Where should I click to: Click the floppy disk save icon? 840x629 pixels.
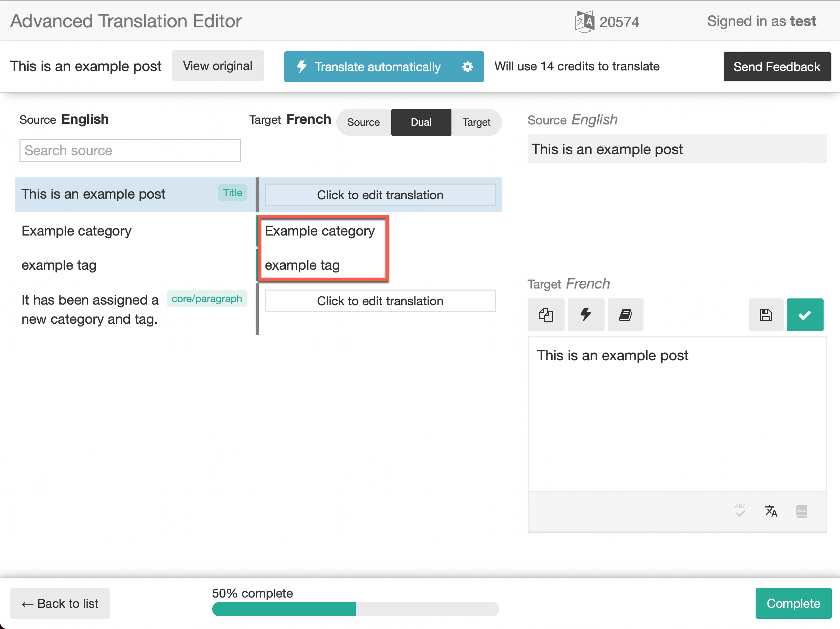tap(766, 315)
